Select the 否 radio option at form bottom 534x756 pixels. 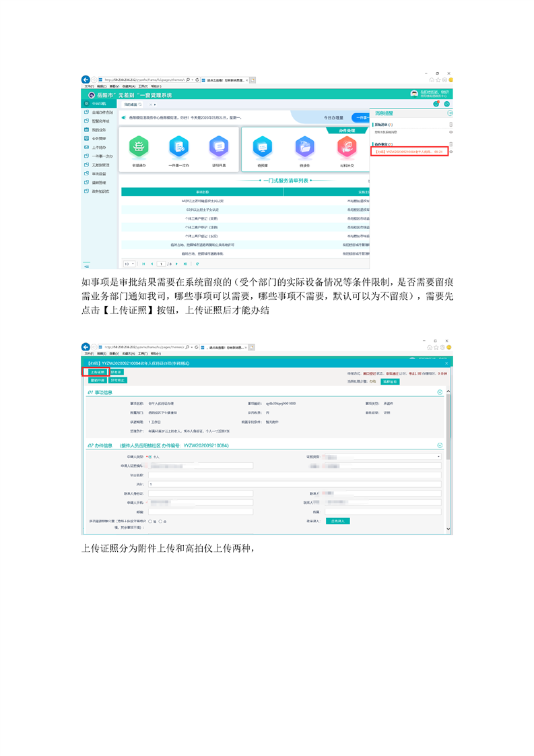tap(160, 521)
